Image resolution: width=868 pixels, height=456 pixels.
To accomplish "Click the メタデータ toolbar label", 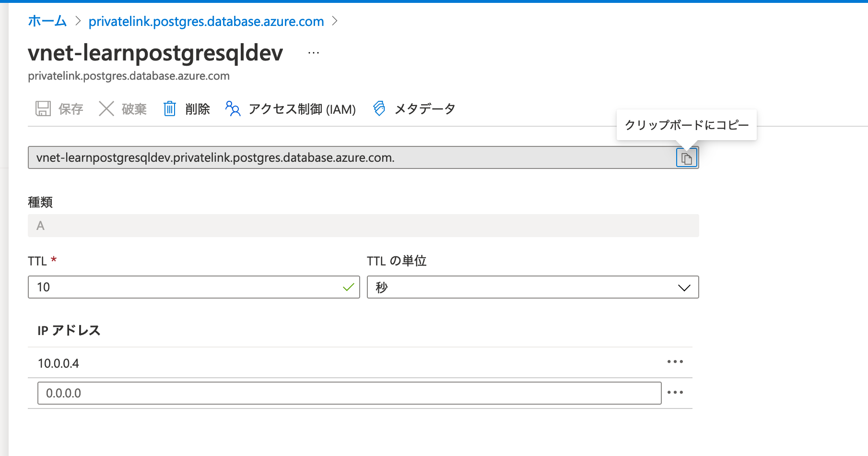I will tap(425, 109).
